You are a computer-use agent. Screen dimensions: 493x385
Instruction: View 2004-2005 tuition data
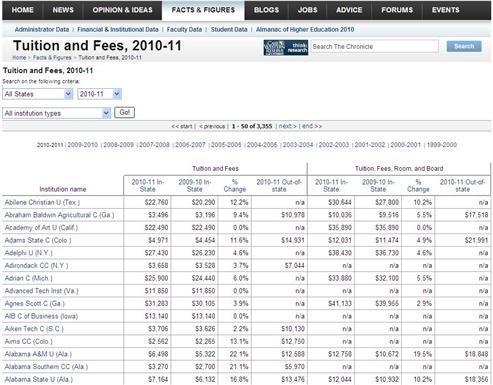pyautogui.click(x=262, y=145)
